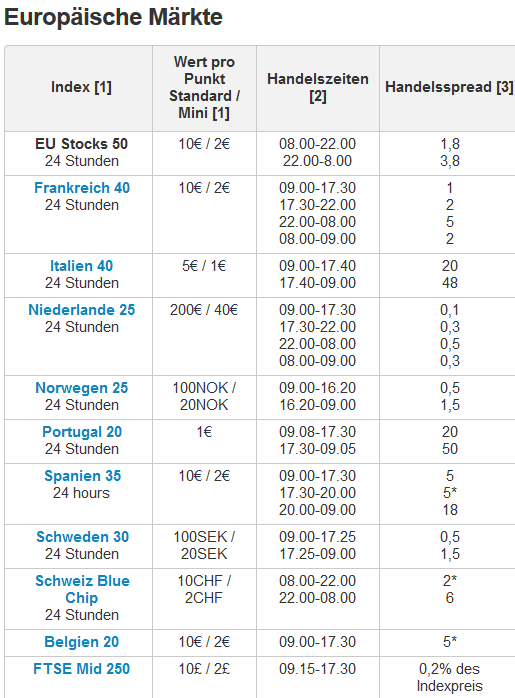
Task: Open the Portugal 20 index page
Action: point(82,432)
